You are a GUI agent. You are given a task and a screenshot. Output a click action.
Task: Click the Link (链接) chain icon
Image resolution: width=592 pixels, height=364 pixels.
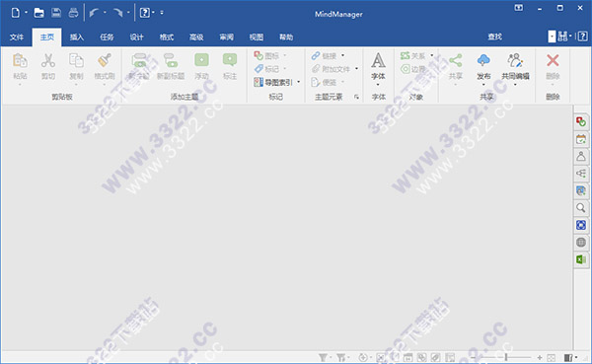click(x=316, y=56)
